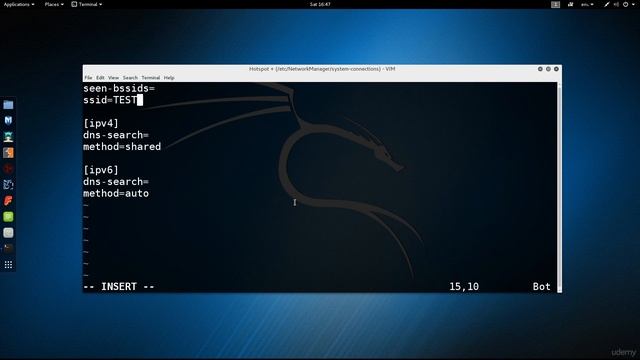This screenshot has width=640, height=360.
Task: Open the Terminal icon in the dock
Action: (x=8, y=249)
